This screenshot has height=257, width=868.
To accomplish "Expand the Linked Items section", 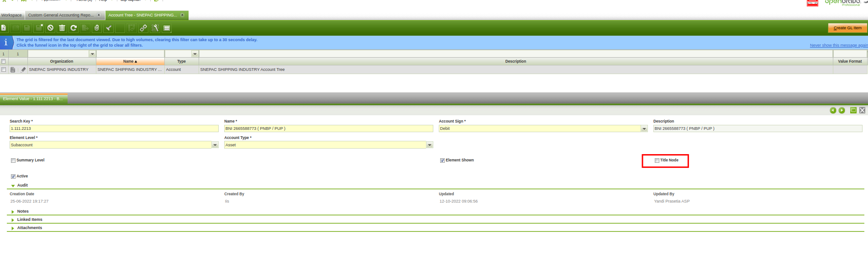I will [30, 220].
